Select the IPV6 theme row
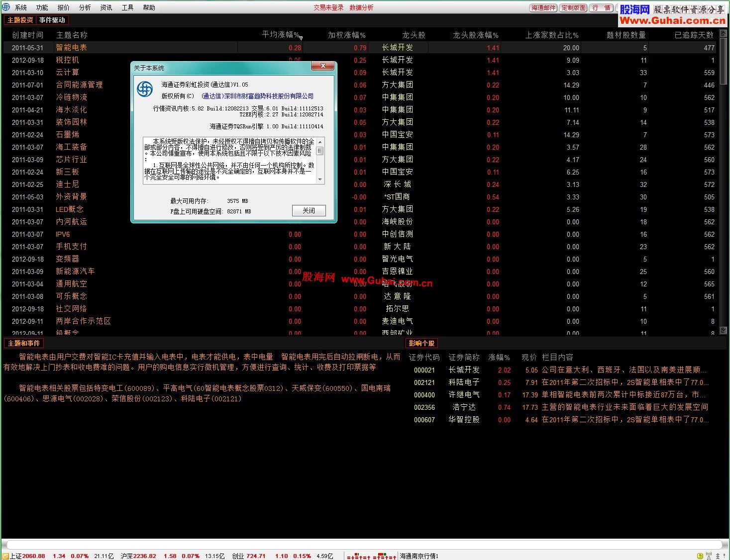The height and width of the screenshot is (560, 730). click(x=360, y=234)
